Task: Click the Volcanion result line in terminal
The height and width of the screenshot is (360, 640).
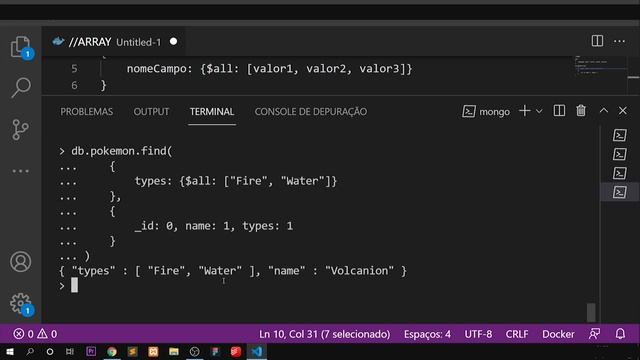Action: click(x=233, y=271)
